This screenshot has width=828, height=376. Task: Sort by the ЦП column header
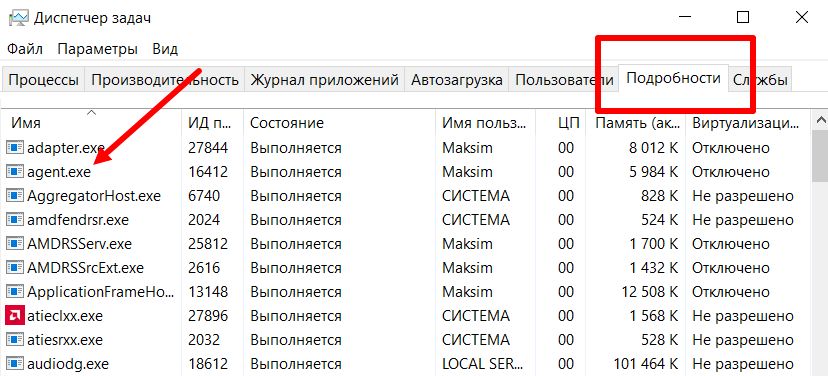click(560, 123)
